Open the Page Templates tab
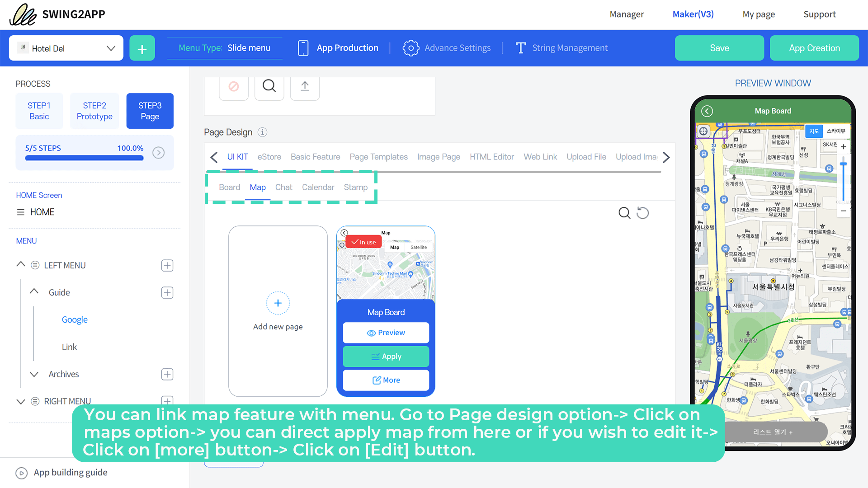Image resolution: width=868 pixels, height=488 pixels. [378, 157]
